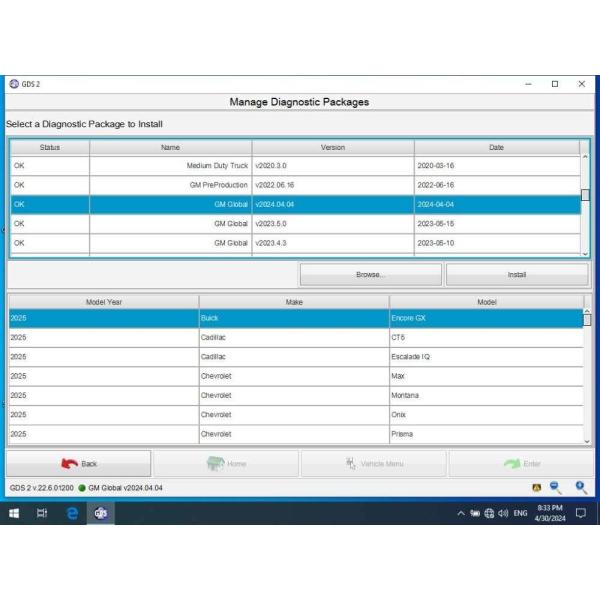
Task: Click the volume speaker tray icon
Action: pyautogui.click(x=503, y=513)
